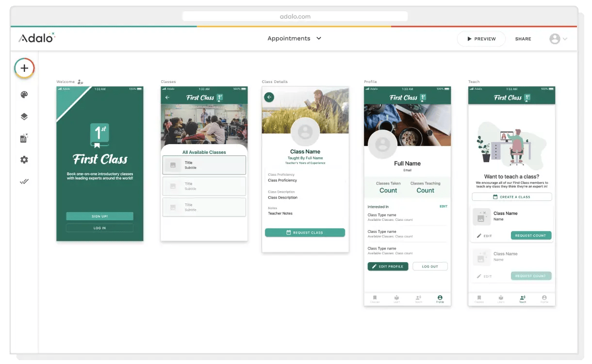Click the round Add (+) button in sidebar
The height and width of the screenshot is (364, 592).
(24, 68)
